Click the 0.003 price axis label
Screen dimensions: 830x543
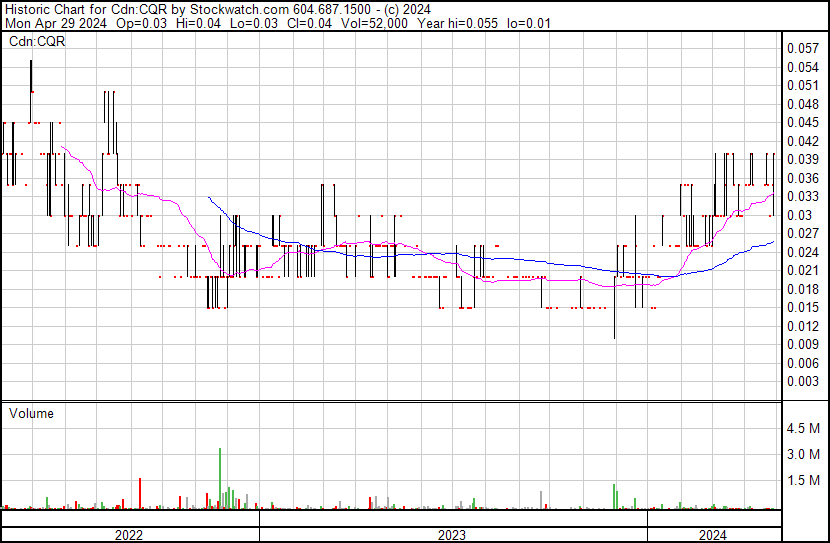(x=802, y=382)
